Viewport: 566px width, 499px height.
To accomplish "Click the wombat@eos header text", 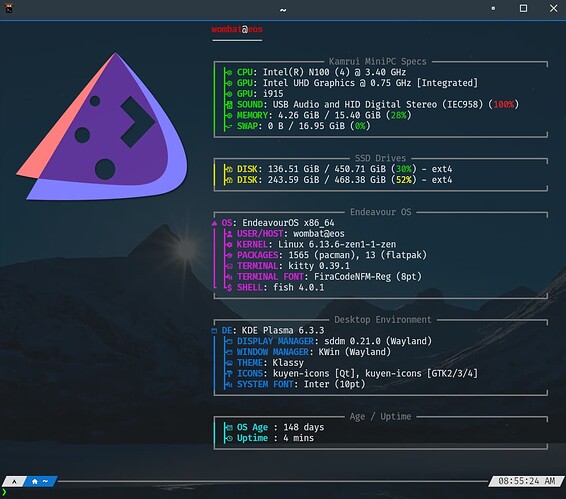I will click(237, 29).
